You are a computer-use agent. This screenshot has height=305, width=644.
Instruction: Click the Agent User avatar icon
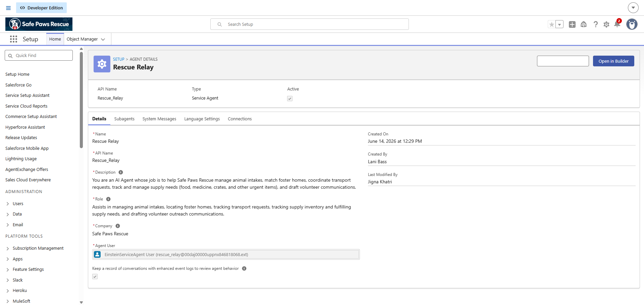[97, 254]
